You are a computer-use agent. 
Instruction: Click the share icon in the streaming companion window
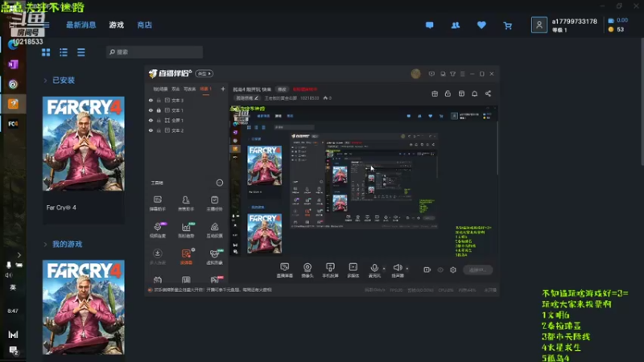pyautogui.click(x=488, y=93)
